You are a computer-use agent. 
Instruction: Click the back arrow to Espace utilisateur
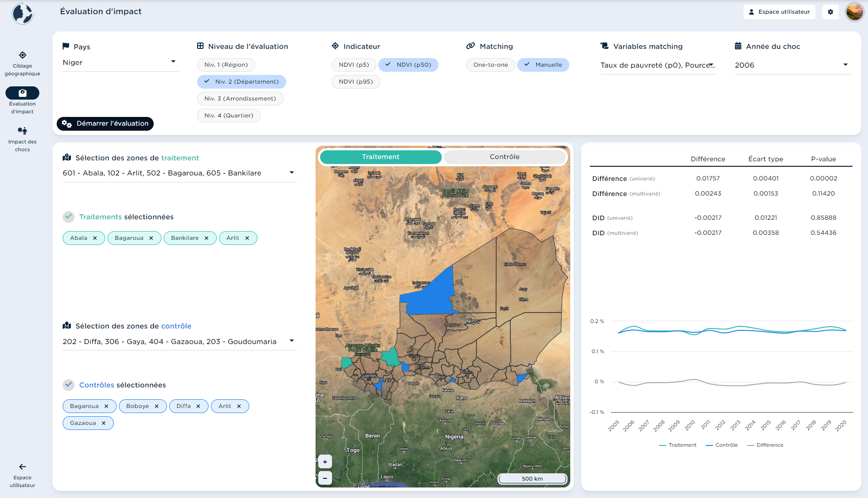tap(22, 467)
